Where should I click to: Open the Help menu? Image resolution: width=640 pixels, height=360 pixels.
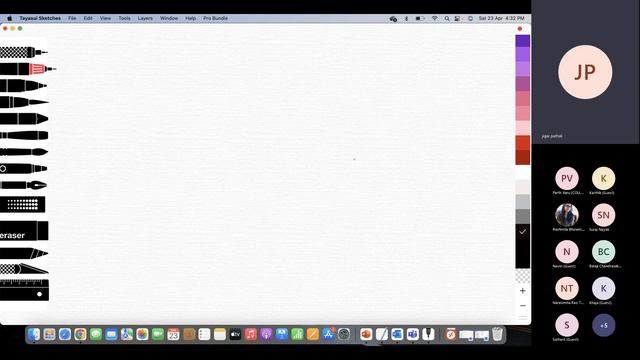(x=191, y=18)
